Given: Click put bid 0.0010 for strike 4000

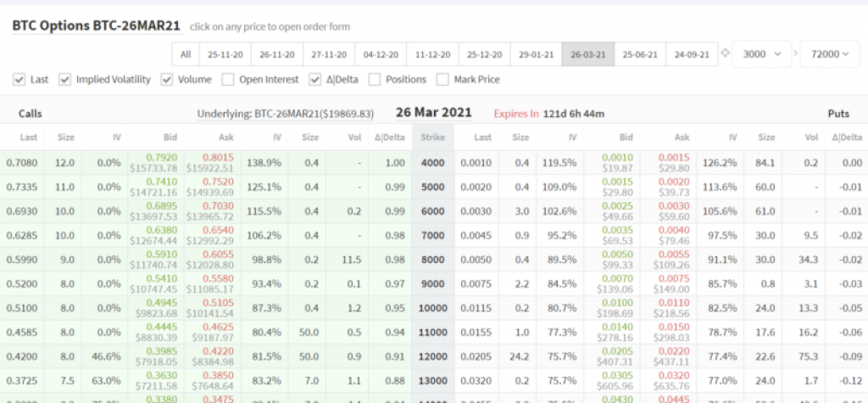Looking at the screenshot, I should coord(617,158).
